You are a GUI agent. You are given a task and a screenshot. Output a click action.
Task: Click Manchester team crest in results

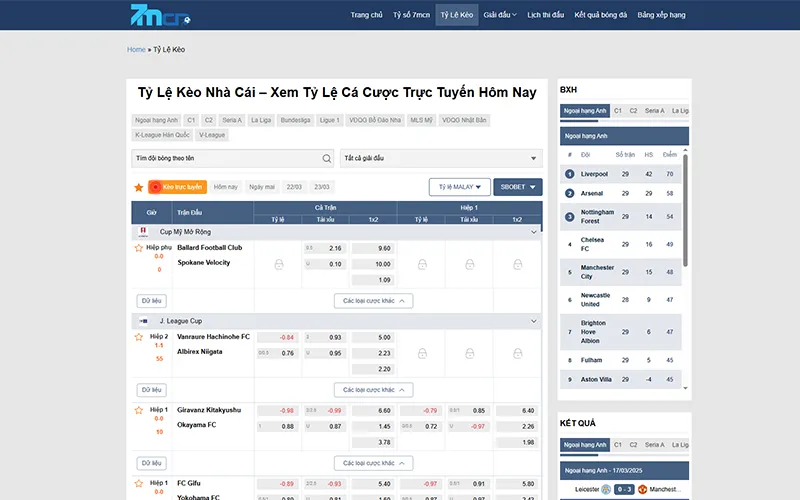pos(642,489)
